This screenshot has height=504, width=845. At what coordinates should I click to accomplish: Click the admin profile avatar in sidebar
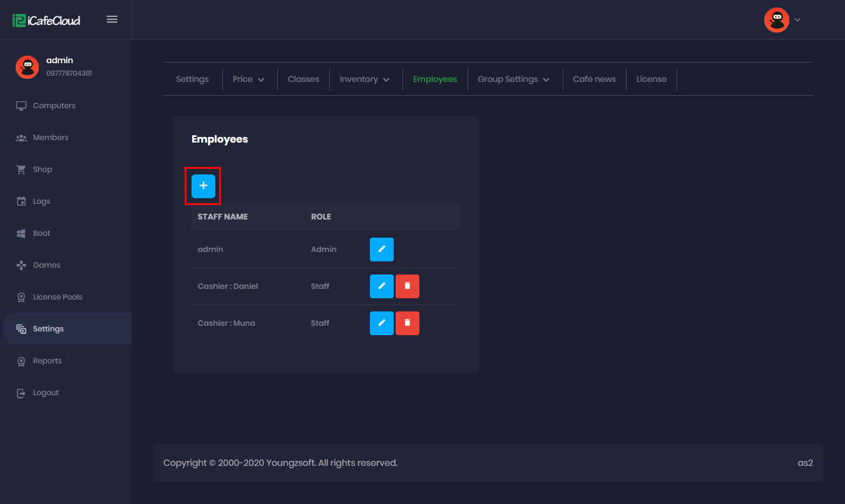27,67
